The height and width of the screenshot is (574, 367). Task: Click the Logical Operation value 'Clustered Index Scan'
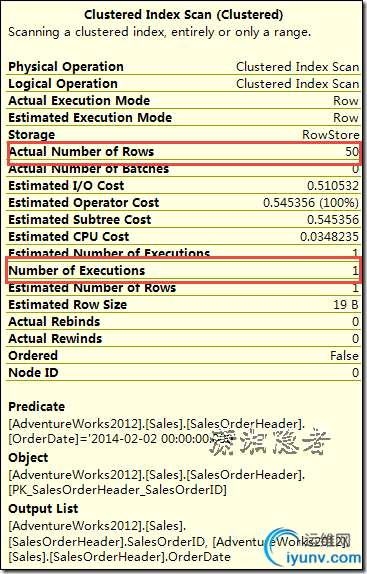click(x=297, y=83)
